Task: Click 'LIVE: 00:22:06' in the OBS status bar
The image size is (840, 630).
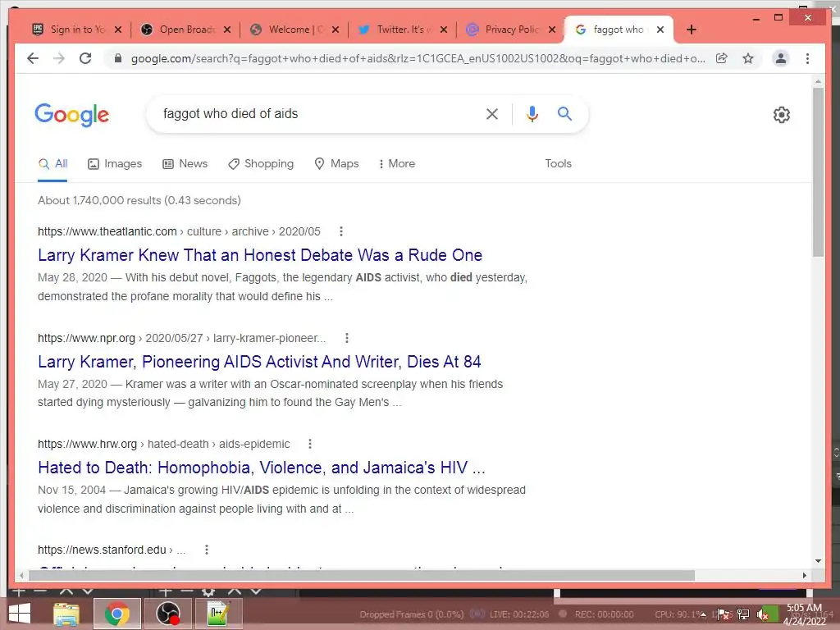Action: pyautogui.click(x=519, y=614)
